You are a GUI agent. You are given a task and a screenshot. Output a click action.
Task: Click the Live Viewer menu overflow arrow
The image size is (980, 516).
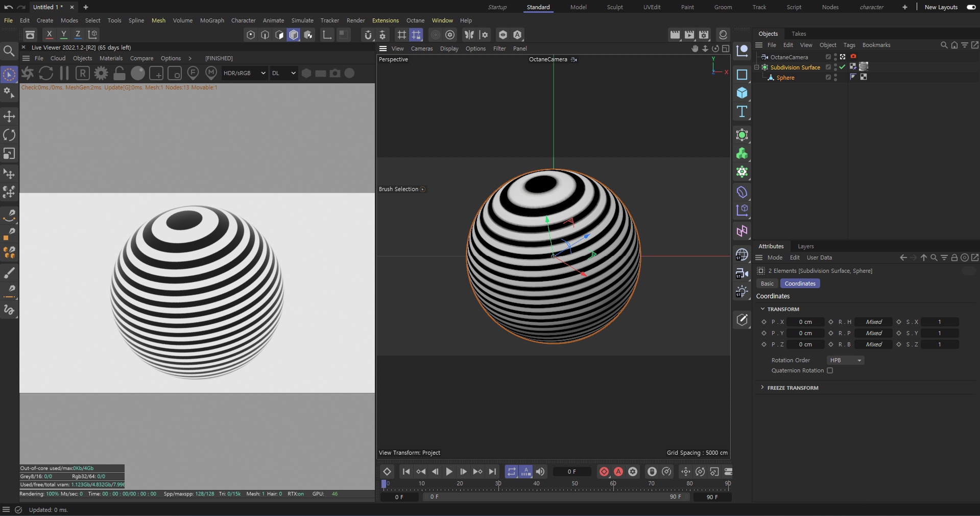pos(190,58)
